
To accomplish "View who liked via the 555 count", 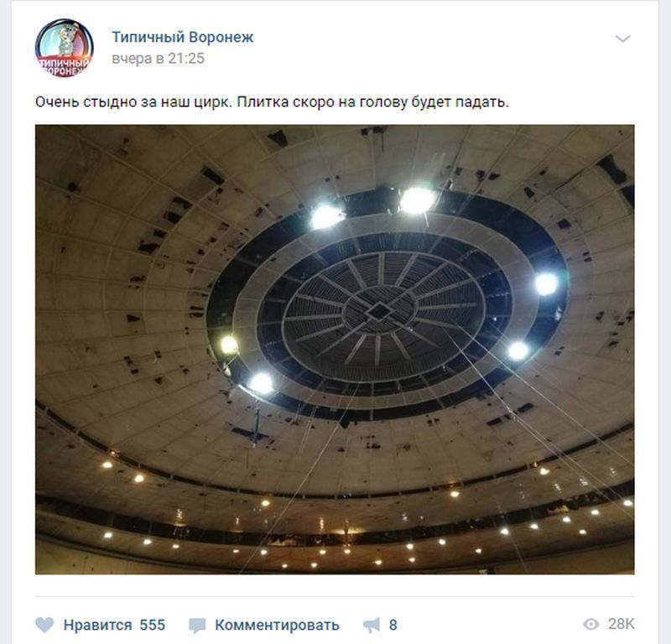I will (x=153, y=625).
